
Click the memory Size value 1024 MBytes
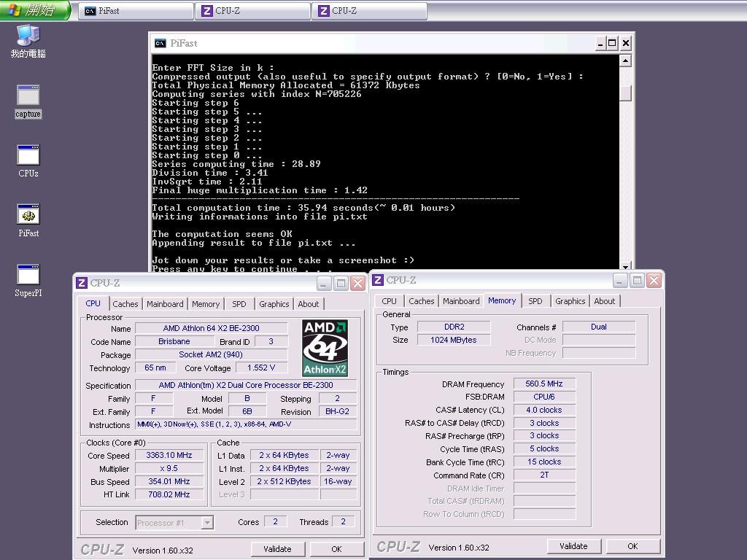pos(454,340)
